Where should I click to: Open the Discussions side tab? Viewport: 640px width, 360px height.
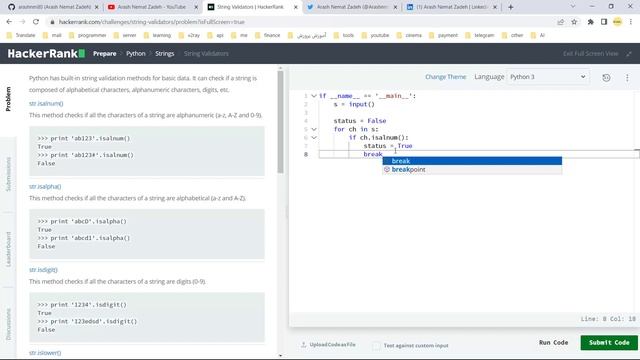(8, 324)
